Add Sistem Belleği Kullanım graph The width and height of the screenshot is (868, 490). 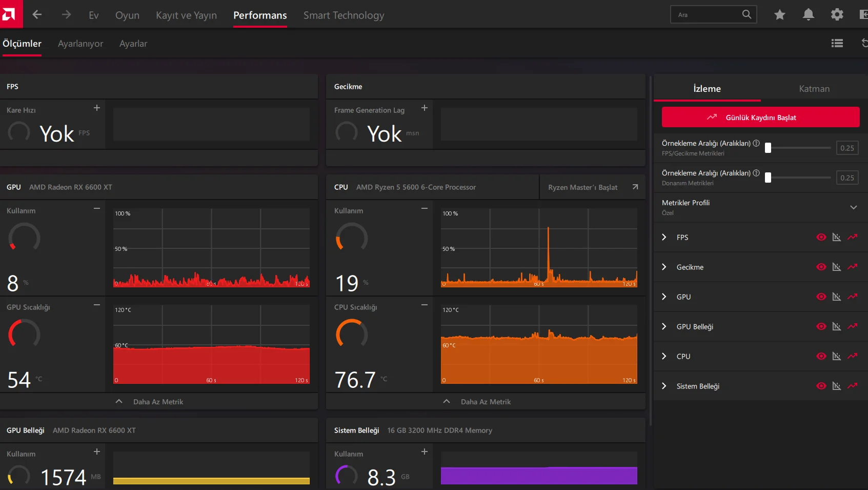point(425,452)
